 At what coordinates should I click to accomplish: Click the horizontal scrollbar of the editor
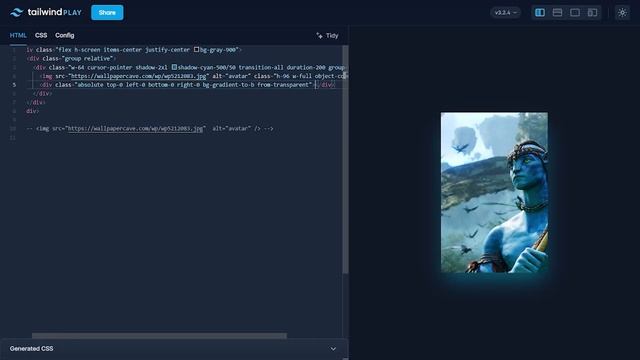(x=159, y=336)
